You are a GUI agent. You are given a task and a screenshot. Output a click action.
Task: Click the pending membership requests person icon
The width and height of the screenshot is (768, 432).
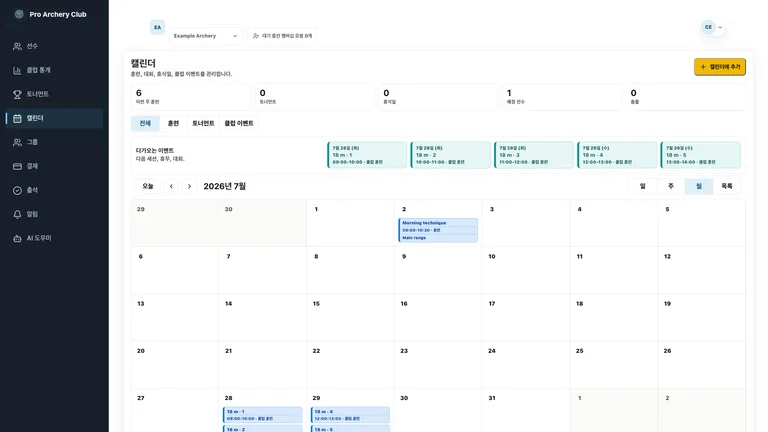256,36
